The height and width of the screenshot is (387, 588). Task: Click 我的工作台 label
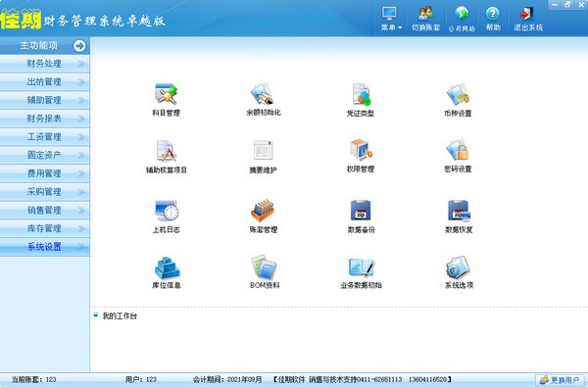[x=120, y=315]
